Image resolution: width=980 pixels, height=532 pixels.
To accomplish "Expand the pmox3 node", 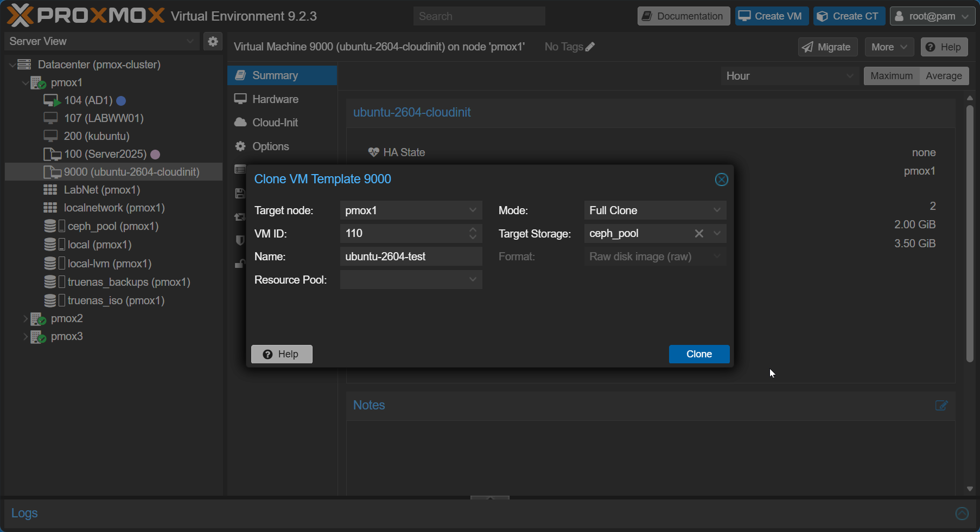I will (x=26, y=337).
